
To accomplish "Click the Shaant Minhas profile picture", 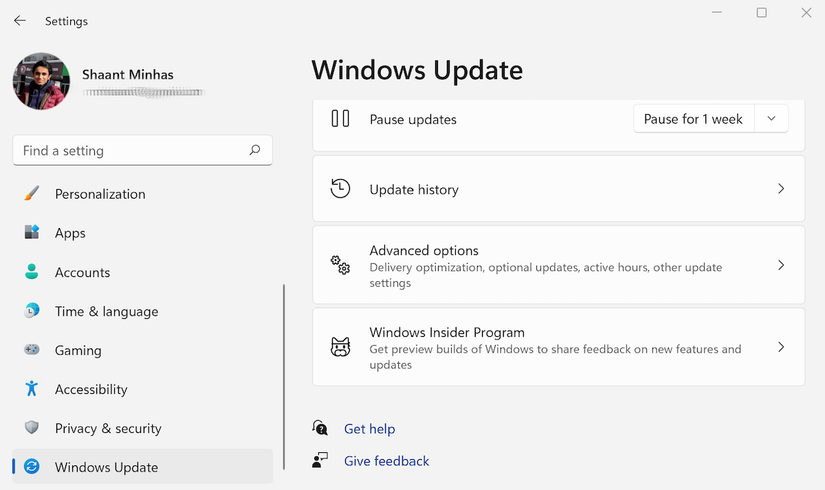I will (41, 81).
